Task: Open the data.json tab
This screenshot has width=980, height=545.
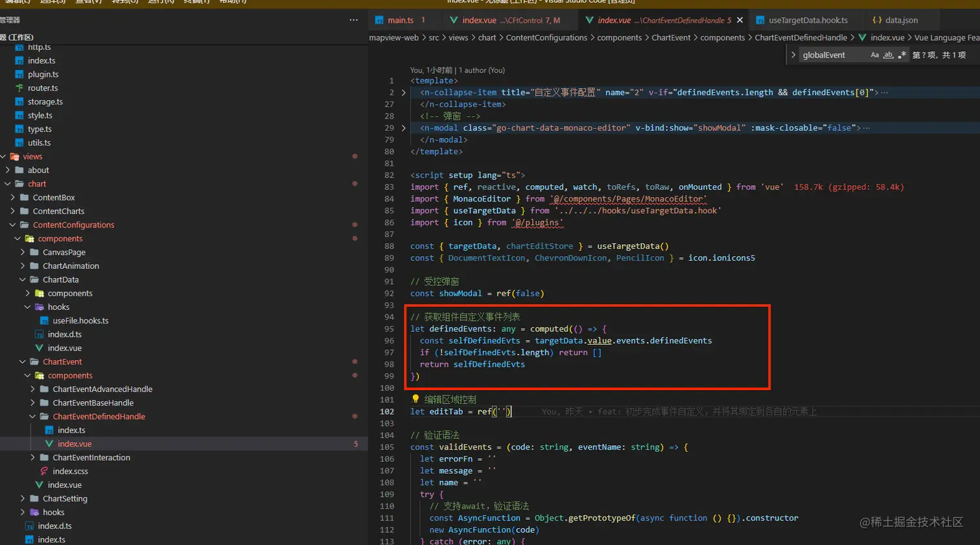Action: pyautogui.click(x=901, y=20)
